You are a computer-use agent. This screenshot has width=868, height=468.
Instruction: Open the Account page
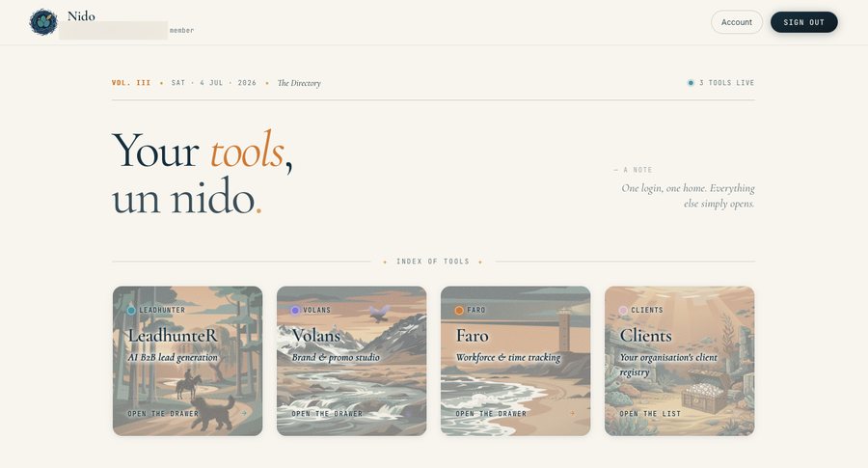coord(736,22)
